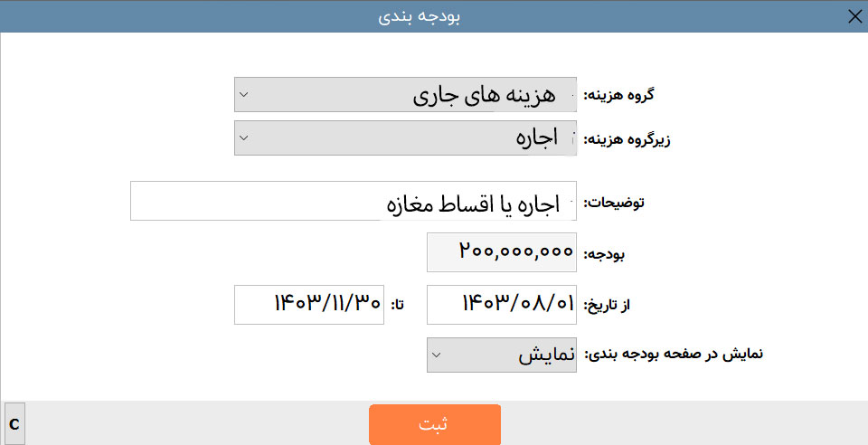The image size is (868, 445).
Task: Focus the بودجه amount field showing ۲۰۰,۰۰۰,۰۰۰
Action: 502,252
